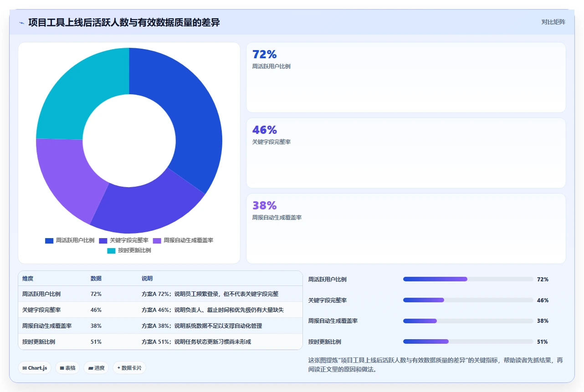Click the 38% cell in the table
The height and width of the screenshot is (392, 584).
96,326
